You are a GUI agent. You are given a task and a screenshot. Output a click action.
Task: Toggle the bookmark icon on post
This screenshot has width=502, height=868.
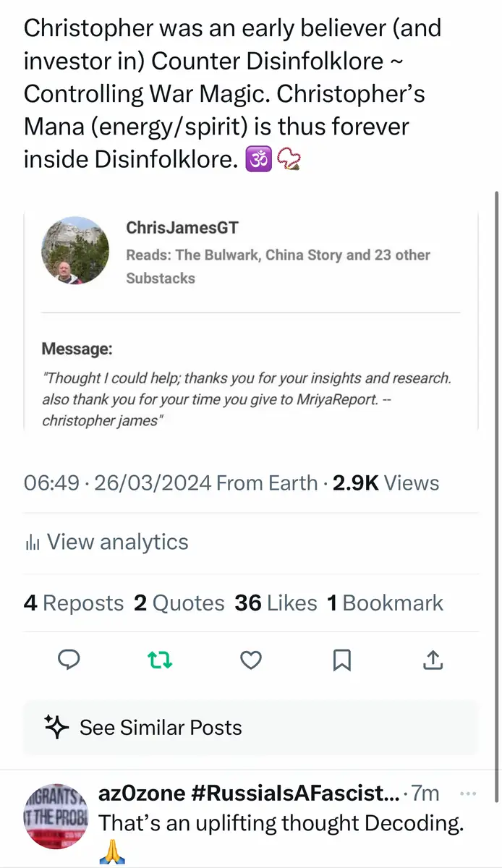(341, 660)
